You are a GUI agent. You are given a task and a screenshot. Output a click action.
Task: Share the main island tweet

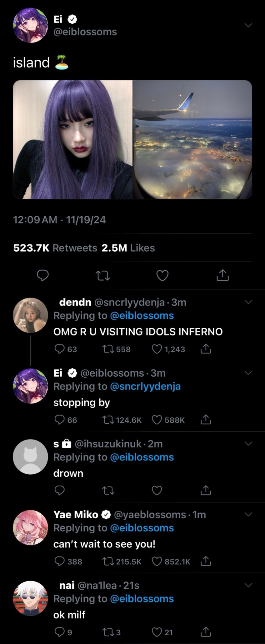click(222, 275)
